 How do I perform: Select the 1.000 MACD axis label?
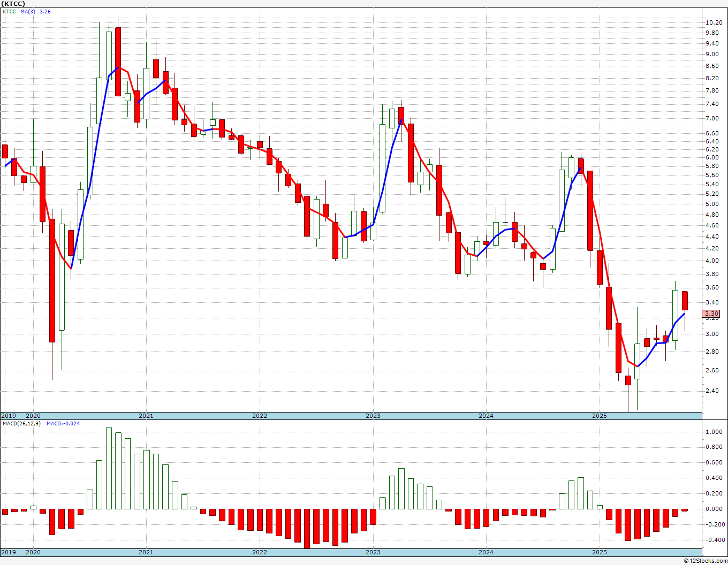[x=713, y=432]
